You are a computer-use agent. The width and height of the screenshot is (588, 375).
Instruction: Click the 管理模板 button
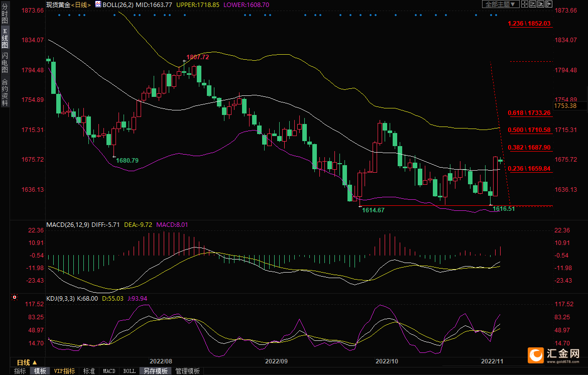click(187, 371)
